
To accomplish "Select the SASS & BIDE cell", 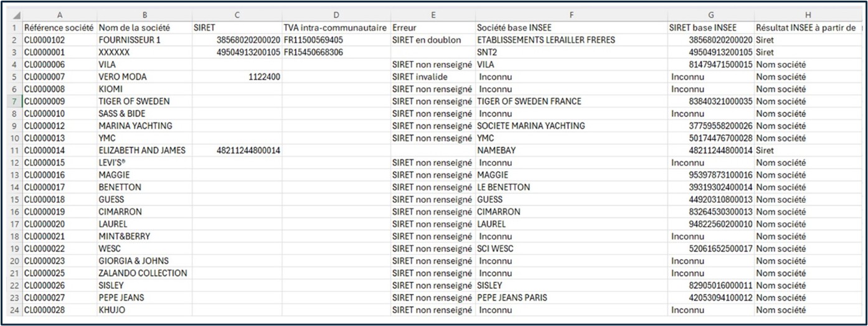I will [144, 114].
